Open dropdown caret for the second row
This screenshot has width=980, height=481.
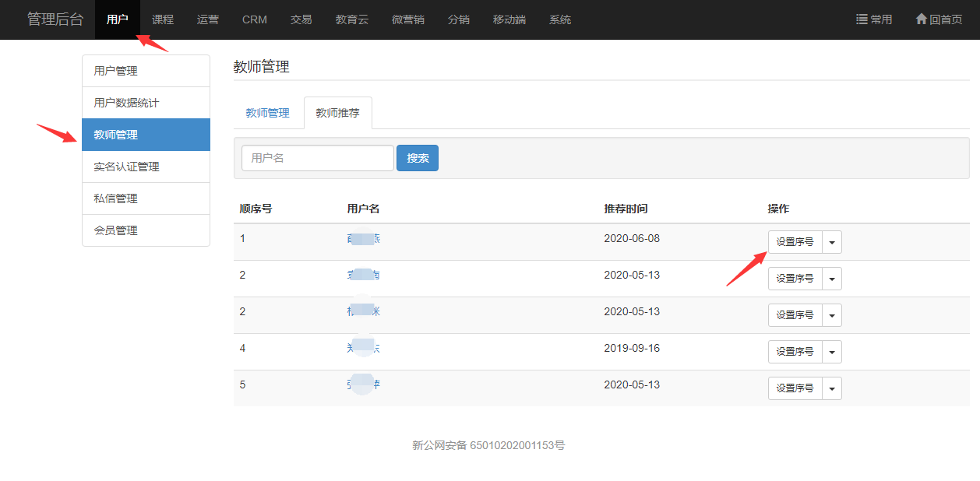[x=832, y=279]
